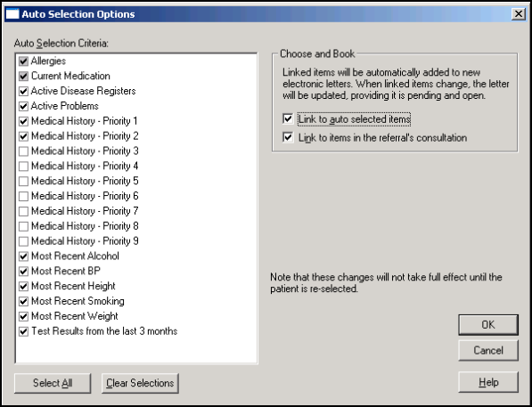
Task: Check Medical History - Priority 5
Action: [23, 181]
